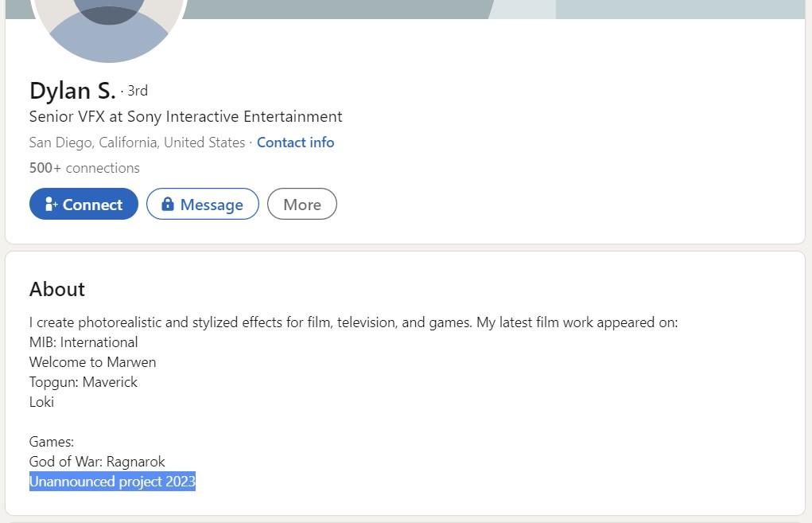Click the Topgun: Maverick line

[84, 382]
